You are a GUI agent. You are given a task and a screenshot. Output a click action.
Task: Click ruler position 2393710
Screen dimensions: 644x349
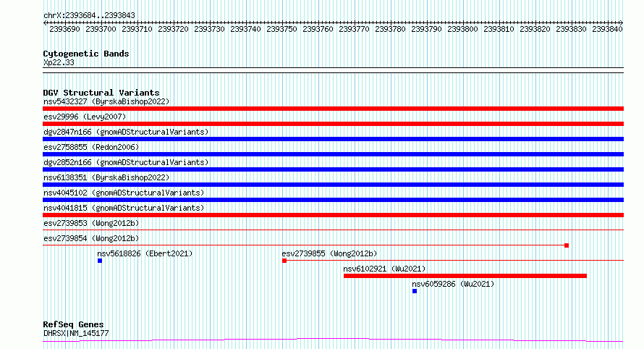[137, 29]
